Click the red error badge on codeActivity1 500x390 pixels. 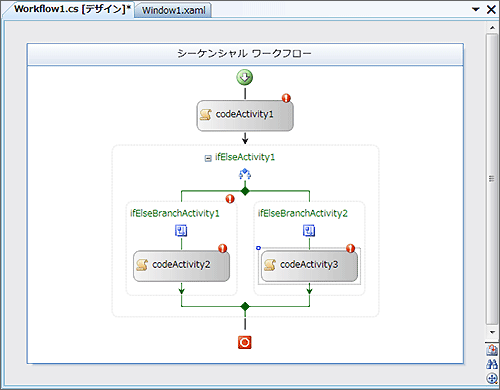tap(286, 98)
